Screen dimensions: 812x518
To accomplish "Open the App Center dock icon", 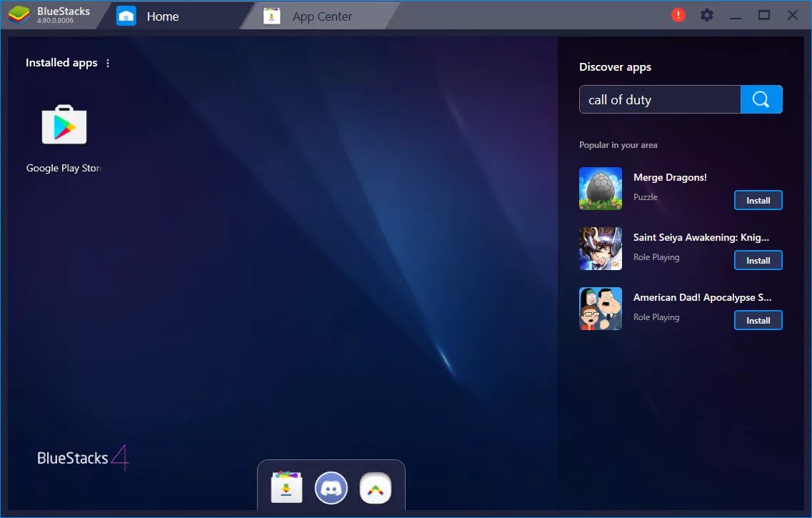I will (286, 487).
